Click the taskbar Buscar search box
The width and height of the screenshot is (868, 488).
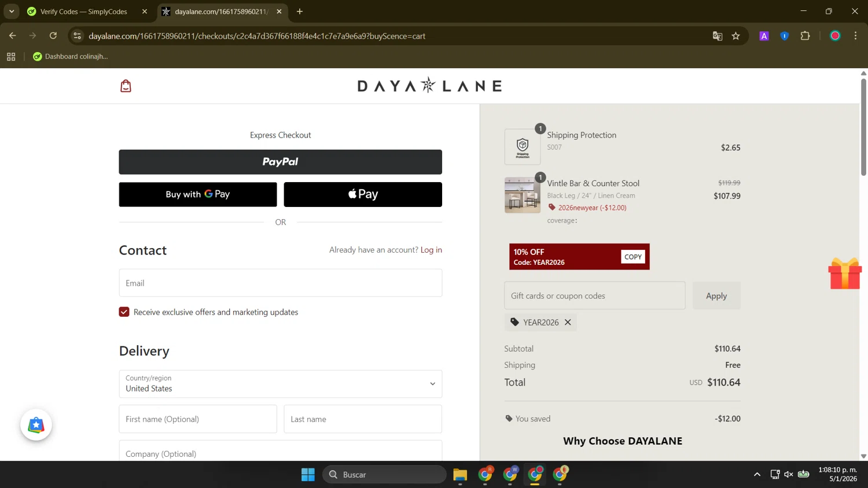(x=384, y=475)
